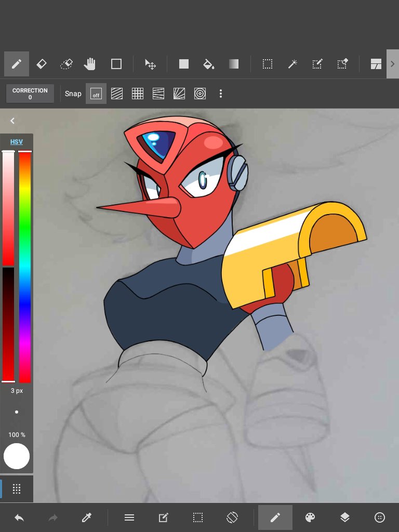Enable parallel lines snap
The image size is (399, 532).
[x=117, y=94]
